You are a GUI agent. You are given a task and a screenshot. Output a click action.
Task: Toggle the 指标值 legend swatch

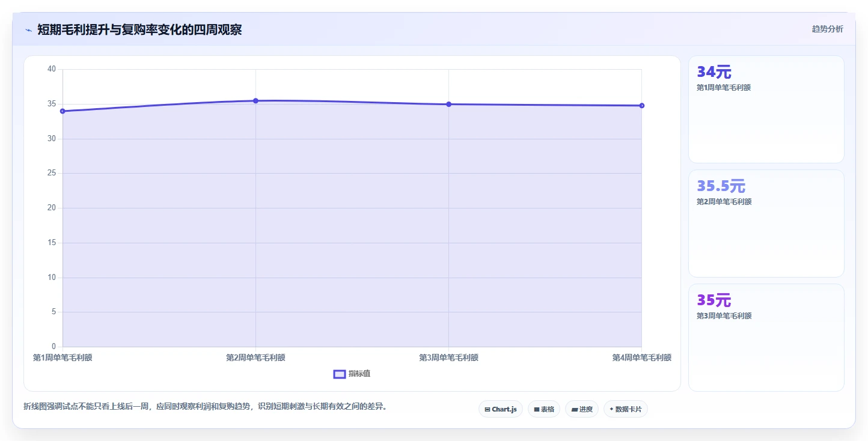pos(340,374)
